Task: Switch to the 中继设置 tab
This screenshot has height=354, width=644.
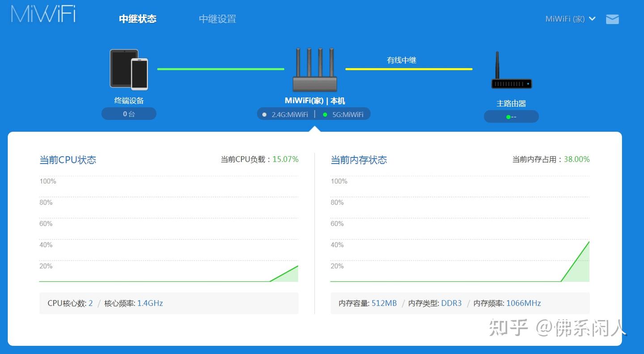Action: click(x=217, y=19)
